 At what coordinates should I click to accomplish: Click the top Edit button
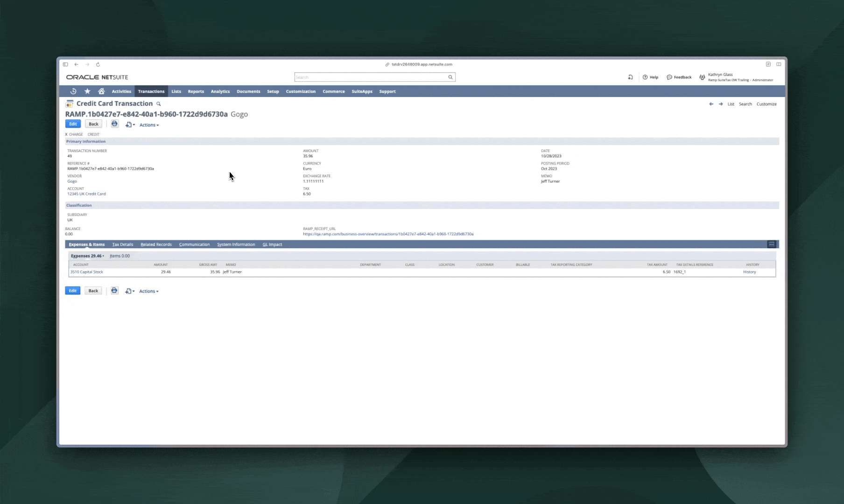coord(73,124)
